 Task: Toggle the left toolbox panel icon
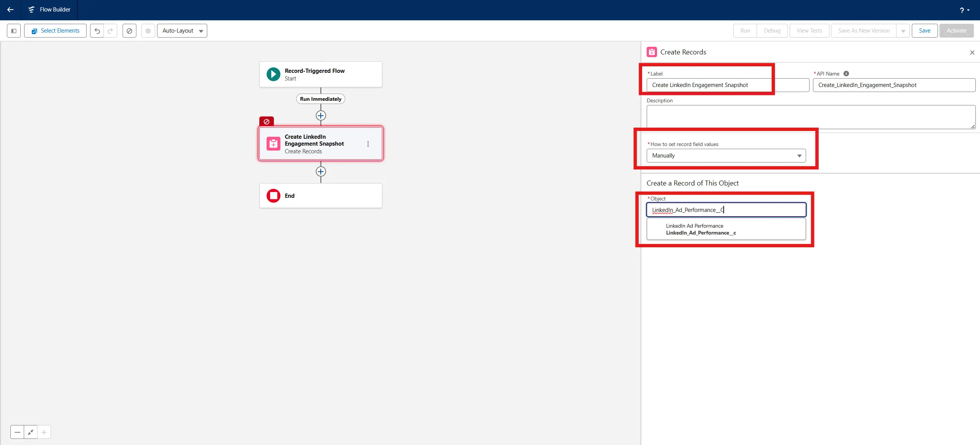(14, 31)
